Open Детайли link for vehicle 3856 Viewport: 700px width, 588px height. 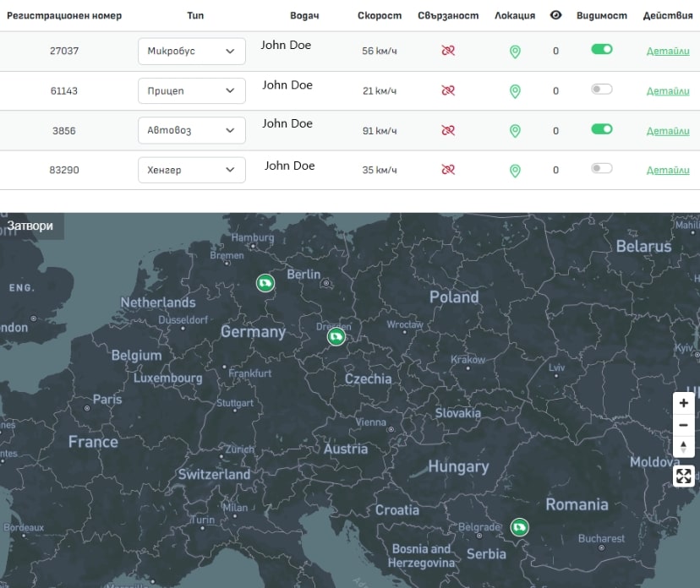coord(668,131)
